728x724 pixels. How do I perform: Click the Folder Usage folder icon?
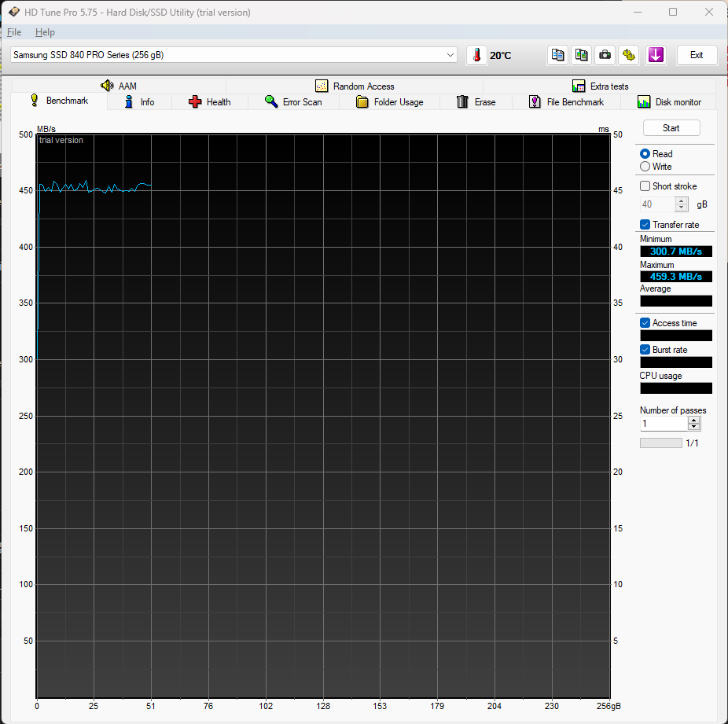pos(362,101)
